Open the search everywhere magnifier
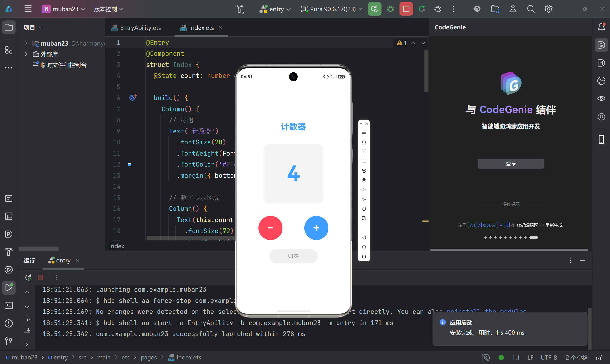610x364 pixels. click(531, 9)
